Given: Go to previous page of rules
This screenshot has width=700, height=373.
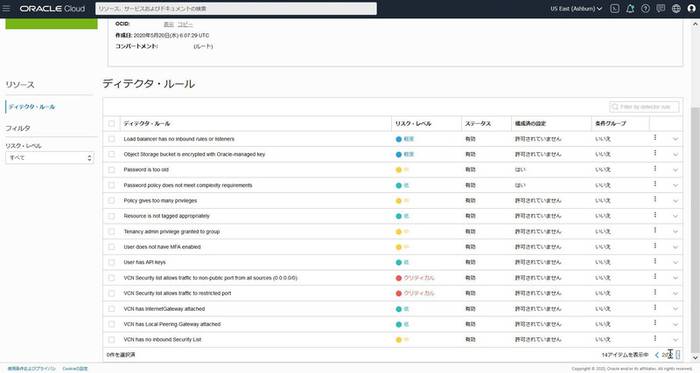Looking at the screenshot, I should click(x=657, y=355).
